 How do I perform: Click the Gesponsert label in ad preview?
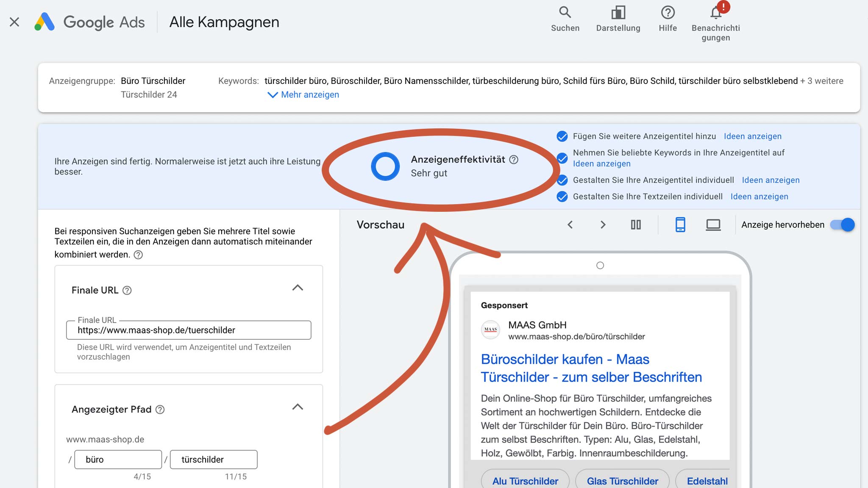coord(504,305)
